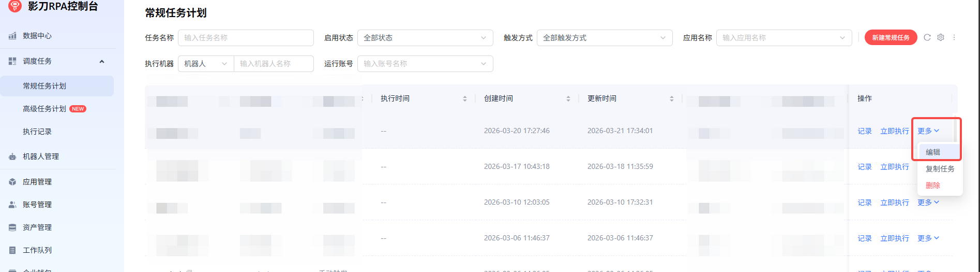Refresh the task list with reload icon
Viewport: 980px width, 272px height.
click(x=927, y=37)
